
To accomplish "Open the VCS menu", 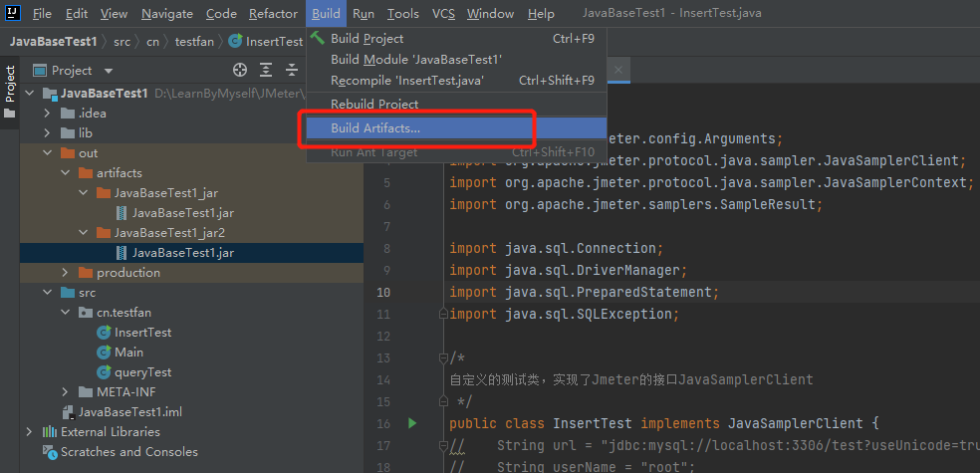I will point(443,13).
